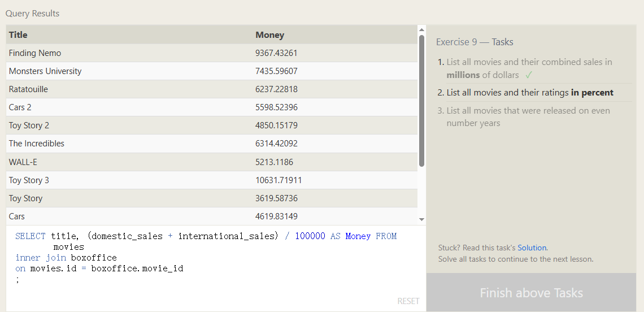Click the inner join boxoffice line in the editor
The height and width of the screenshot is (312, 644).
tap(66, 258)
